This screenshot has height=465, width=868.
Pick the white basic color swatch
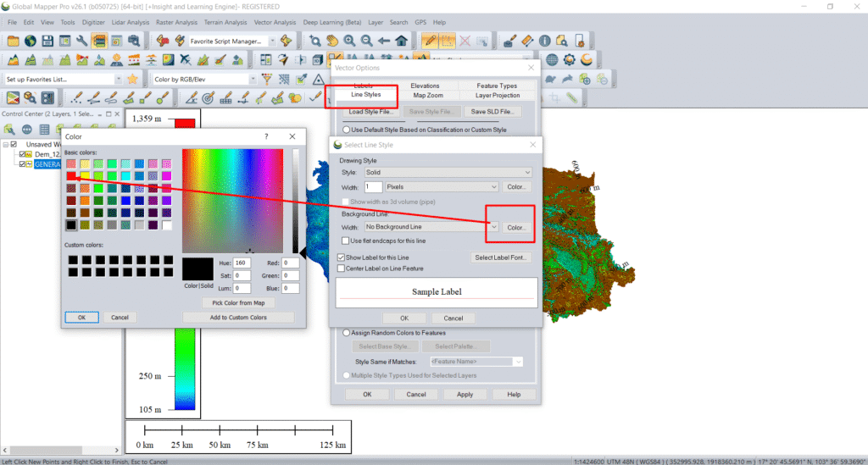tap(167, 224)
